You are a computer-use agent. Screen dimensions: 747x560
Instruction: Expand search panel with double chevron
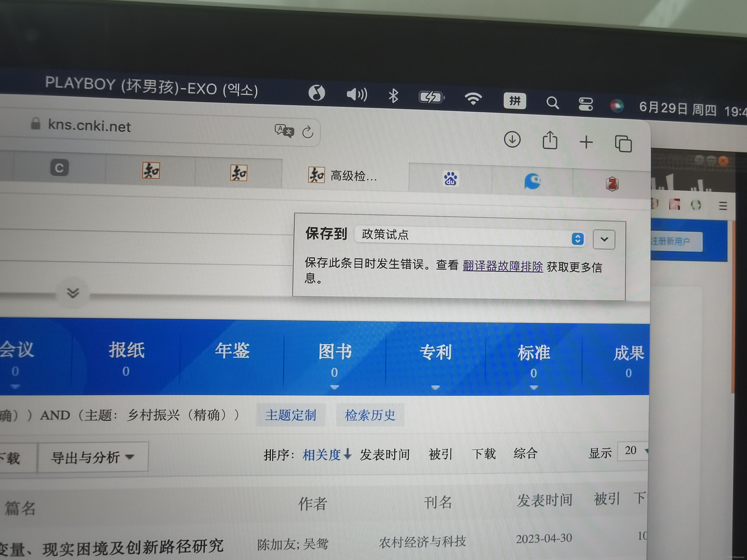73,293
